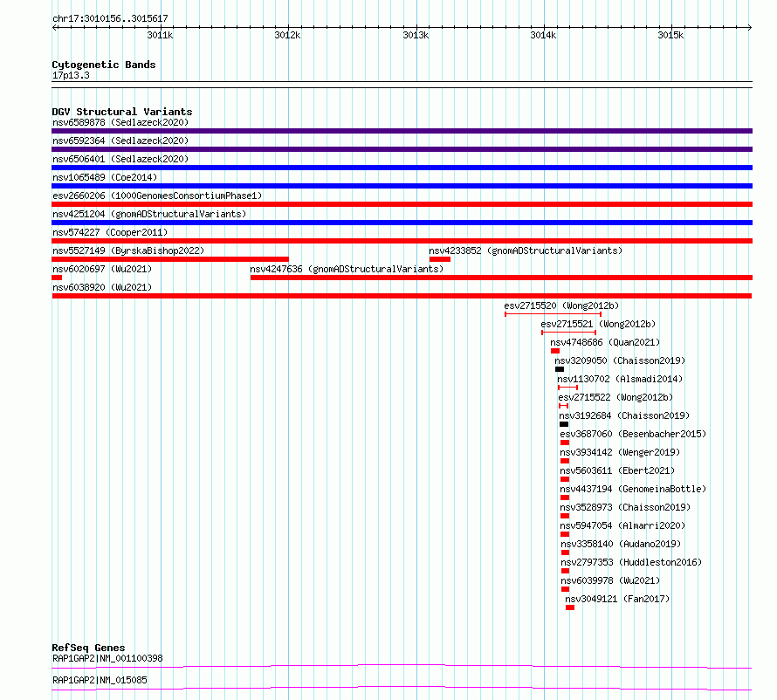Select the nsv1130702 (Alsmadi2014) label
The width and height of the screenshot is (777, 700).
(620, 379)
